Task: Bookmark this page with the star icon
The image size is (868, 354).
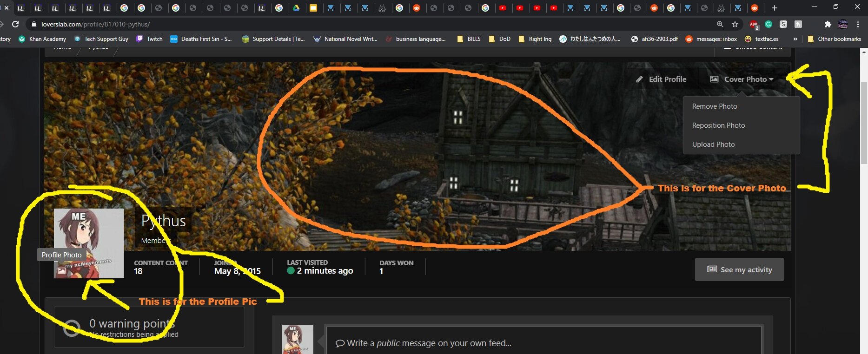Action: pyautogui.click(x=735, y=24)
